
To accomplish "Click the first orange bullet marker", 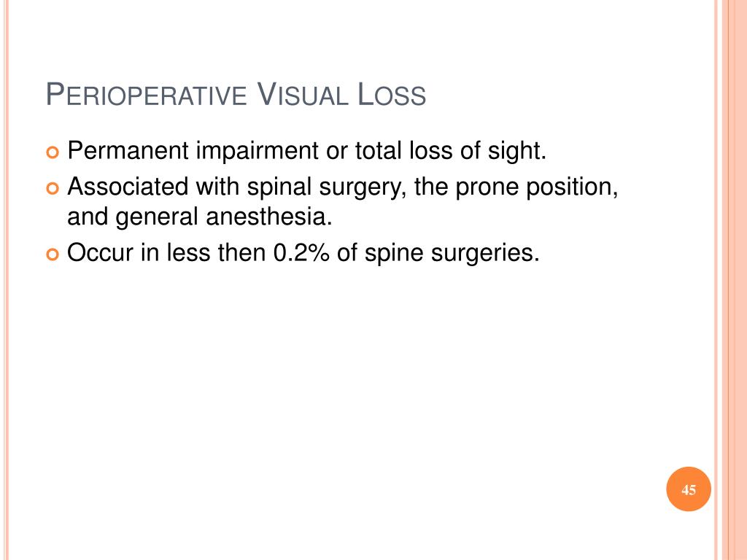I will pyautogui.click(x=53, y=153).
